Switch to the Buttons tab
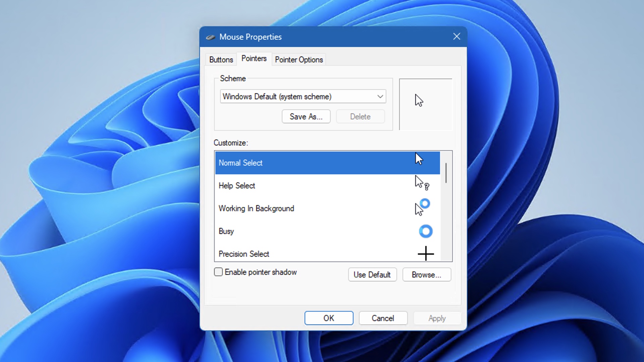Viewport: 644px width, 362px height. click(221, 59)
